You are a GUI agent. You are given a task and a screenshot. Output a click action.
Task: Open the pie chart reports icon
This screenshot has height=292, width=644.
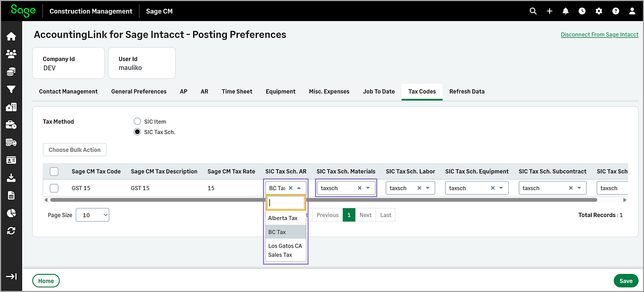tap(11, 213)
